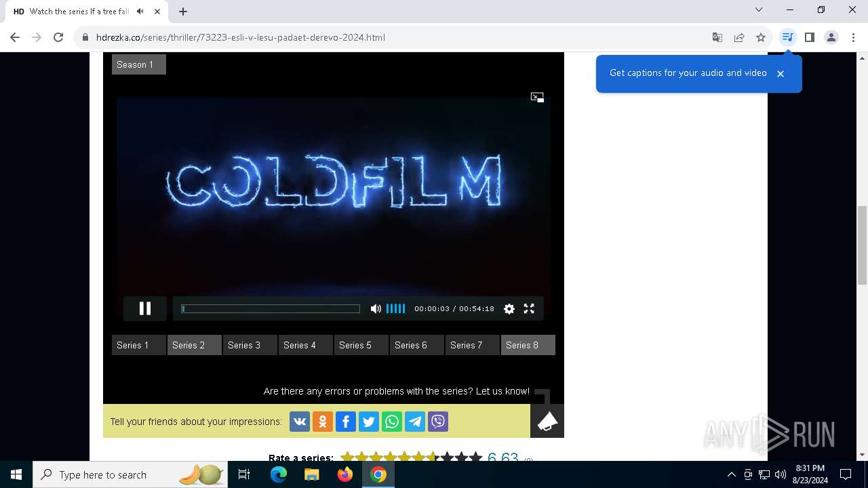The height and width of the screenshot is (488, 868).
Task: Mute the tab via audio indicator
Action: click(x=140, y=12)
